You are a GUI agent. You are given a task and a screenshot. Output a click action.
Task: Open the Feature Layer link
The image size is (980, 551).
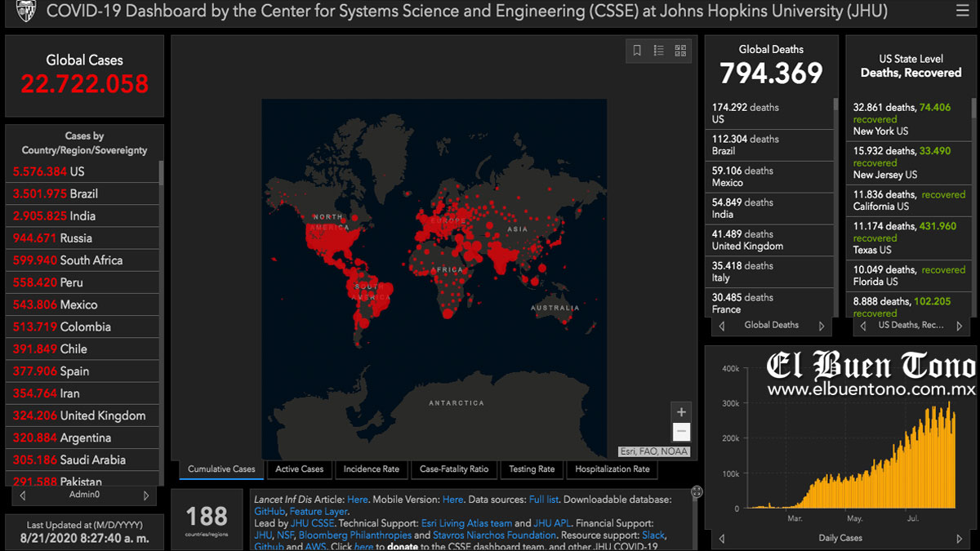click(318, 512)
